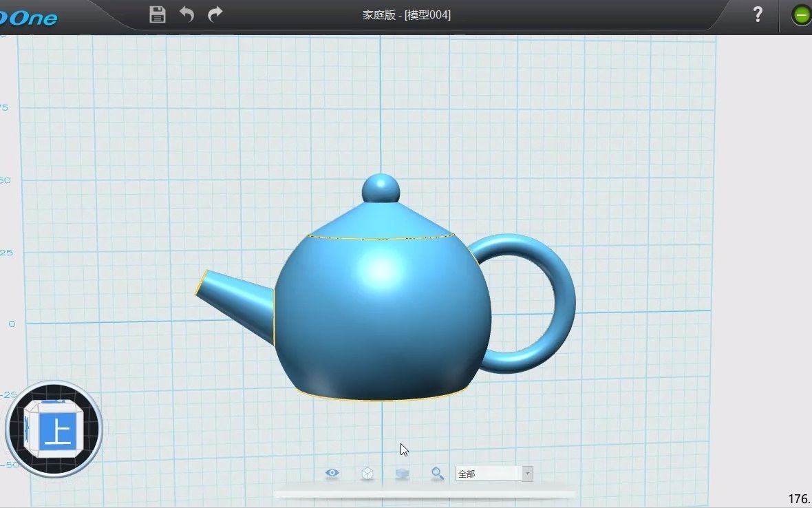This screenshot has height=508, width=812.
Task: Click the magnifier zoom icon
Action: click(x=438, y=474)
